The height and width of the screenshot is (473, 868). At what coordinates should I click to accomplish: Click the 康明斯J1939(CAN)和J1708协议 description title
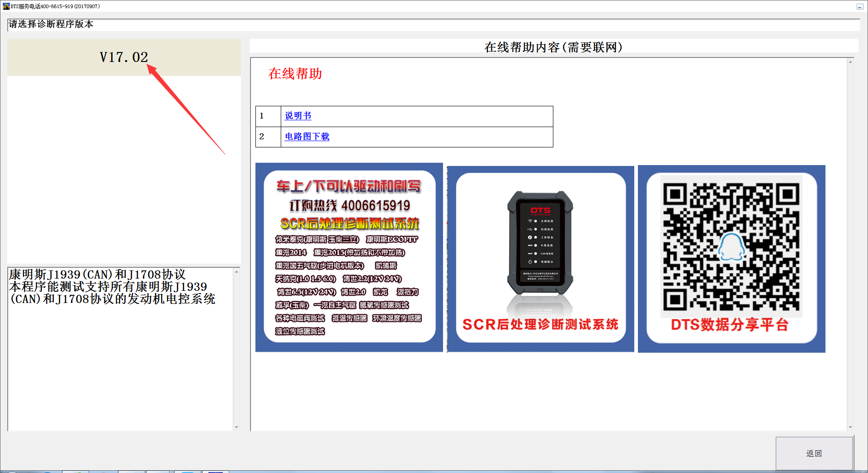[x=97, y=274]
